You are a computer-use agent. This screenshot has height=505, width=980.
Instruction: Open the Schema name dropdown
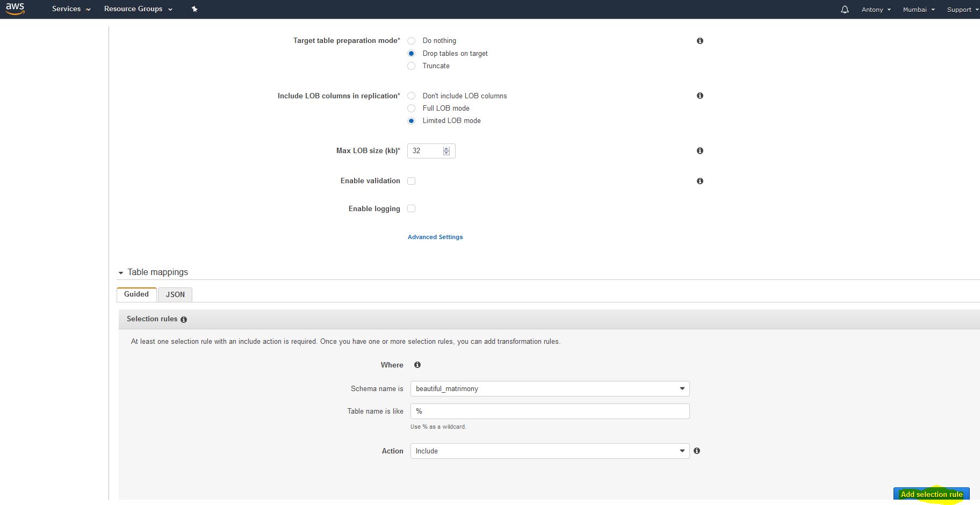click(x=549, y=389)
